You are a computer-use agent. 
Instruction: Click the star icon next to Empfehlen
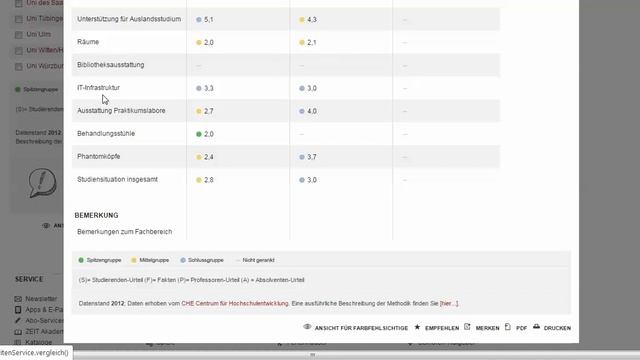tap(417, 327)
